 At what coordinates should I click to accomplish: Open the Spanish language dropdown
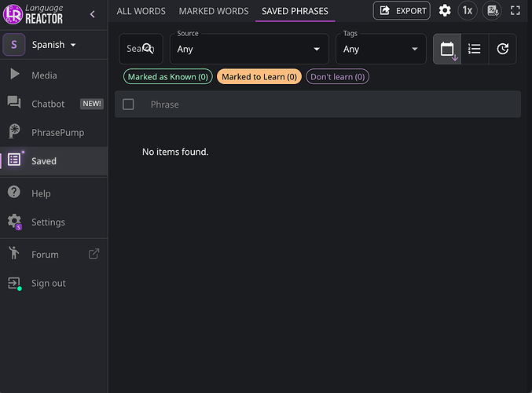(53, 45)
